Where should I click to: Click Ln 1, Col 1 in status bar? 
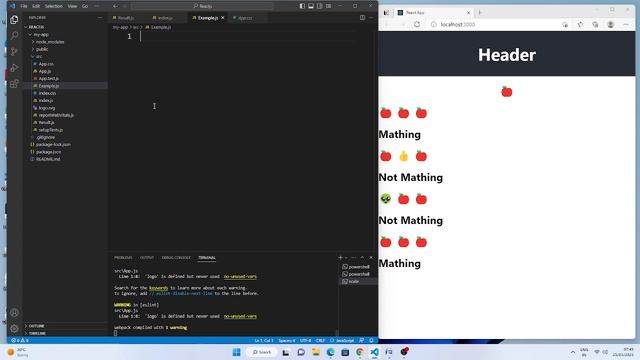click(x=264, y=340)
